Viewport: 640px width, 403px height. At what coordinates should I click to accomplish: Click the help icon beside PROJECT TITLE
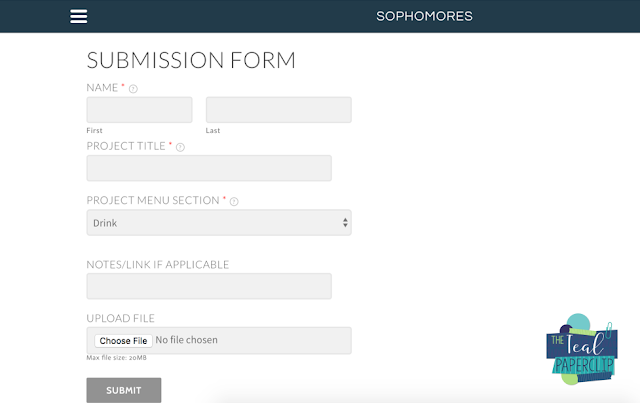point(181,146)
